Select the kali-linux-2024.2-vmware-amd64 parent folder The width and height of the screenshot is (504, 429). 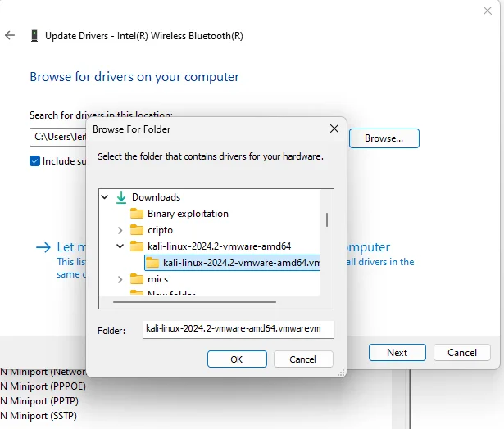pyautogui.click(x=219, y=246)
